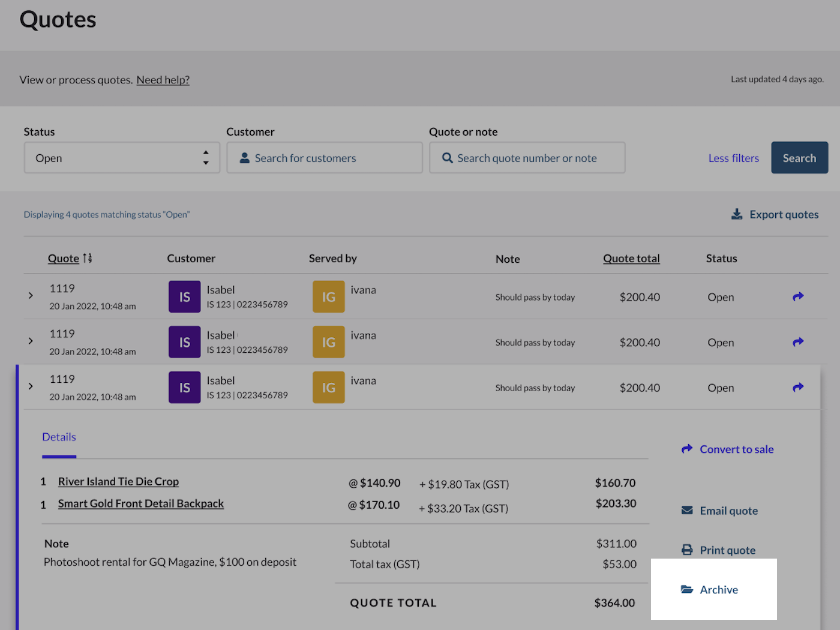Expand the second quote 1119 row chevron
The height and width of the screenshot is (630, 840).
pyautogui.click(x=31, y=341)
